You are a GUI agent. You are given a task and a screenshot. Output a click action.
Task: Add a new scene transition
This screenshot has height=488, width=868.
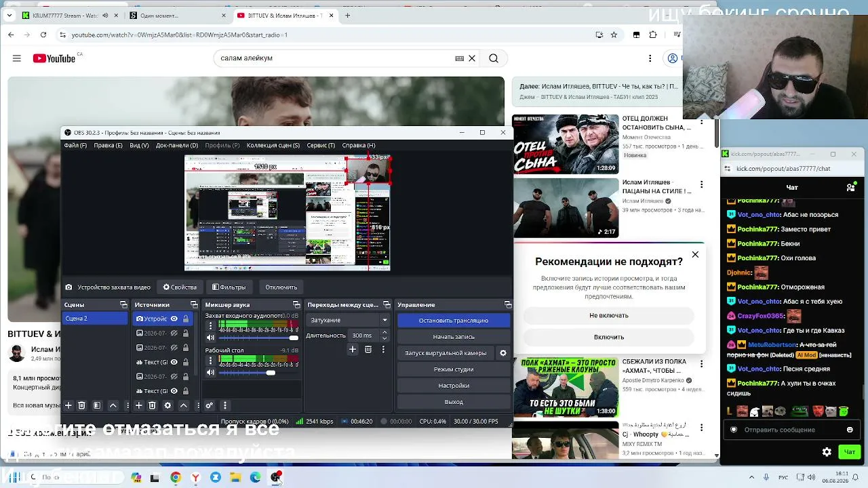point(353,349)
